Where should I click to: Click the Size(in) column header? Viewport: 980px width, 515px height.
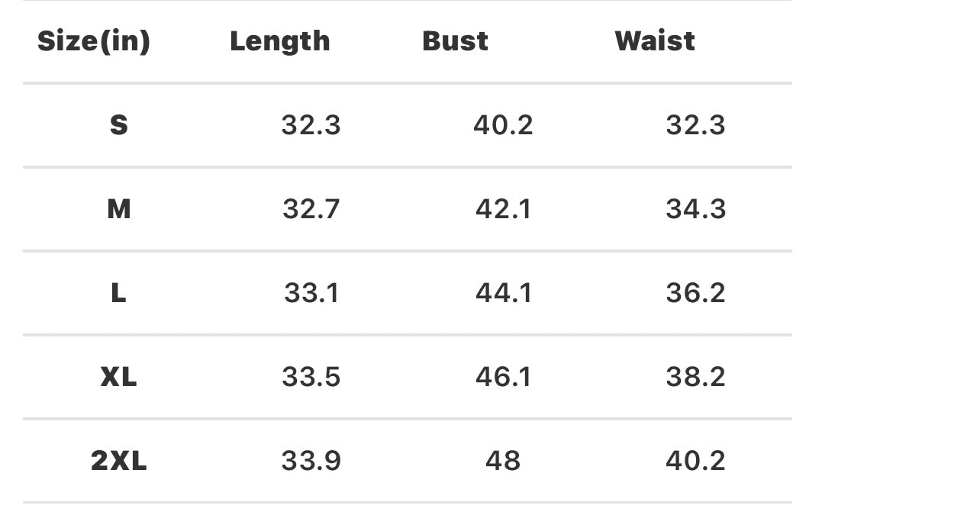click(94, 41)
